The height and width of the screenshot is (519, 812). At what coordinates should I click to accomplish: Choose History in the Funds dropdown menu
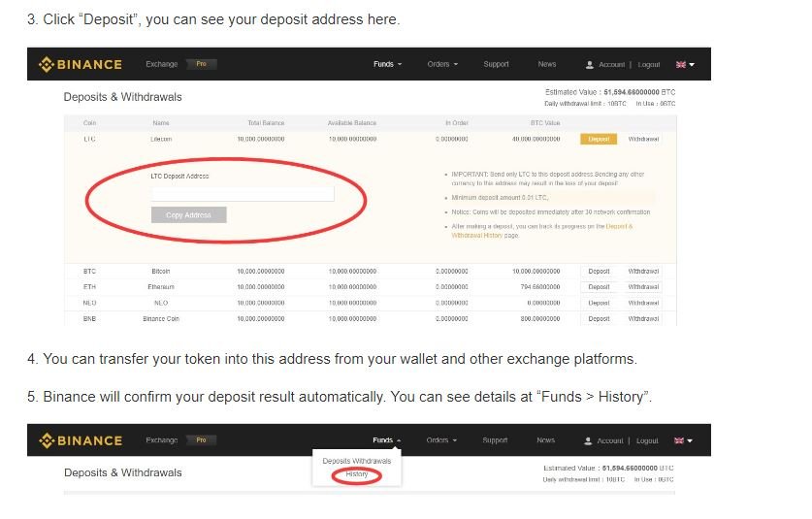pyautogui.click(x=357, y=474)
